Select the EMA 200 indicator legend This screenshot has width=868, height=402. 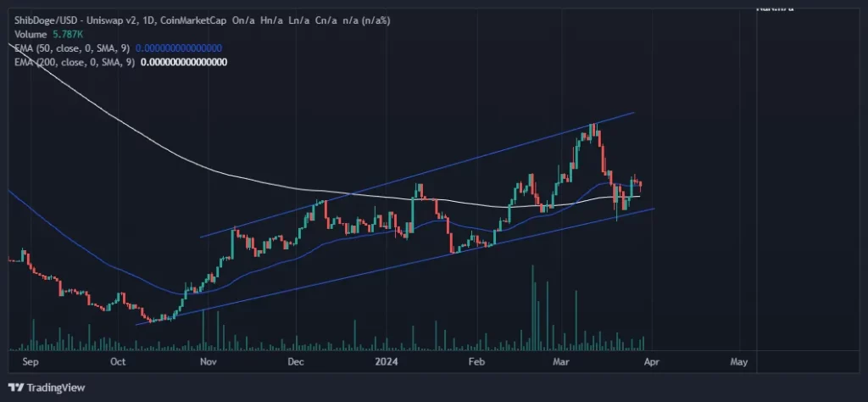point(120,62)
